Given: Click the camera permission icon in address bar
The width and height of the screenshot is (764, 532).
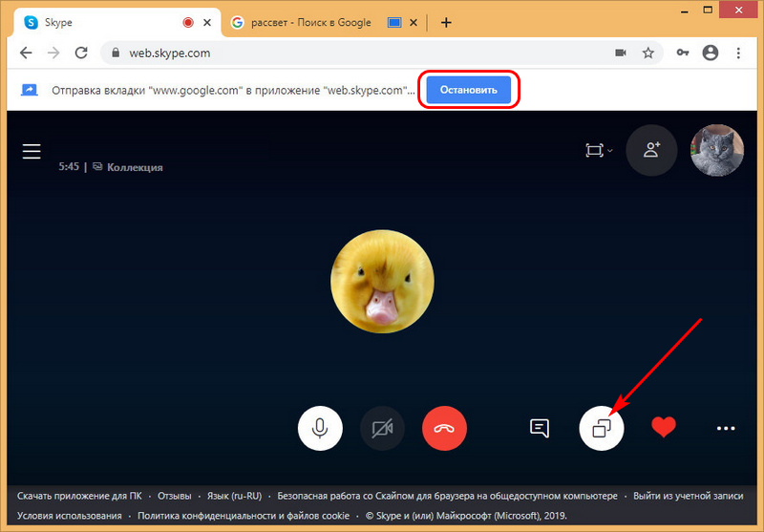Looking at the screenshot, I should point(621,53).
